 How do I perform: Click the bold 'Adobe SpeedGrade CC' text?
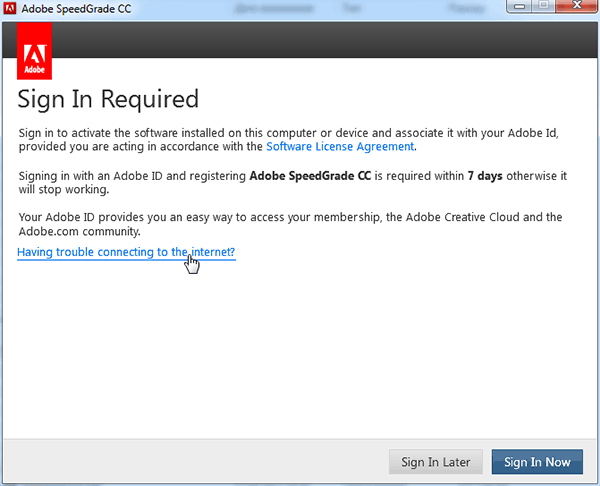(310, 176)
